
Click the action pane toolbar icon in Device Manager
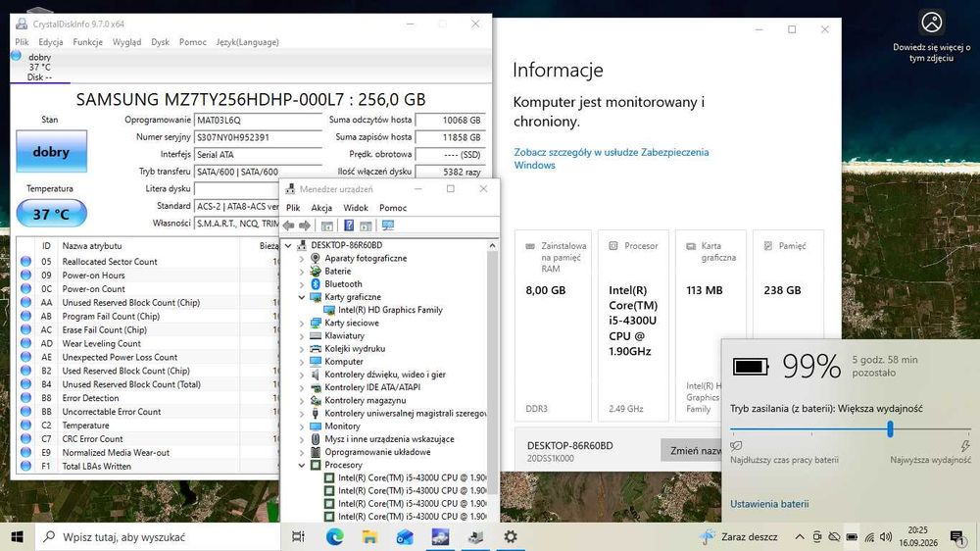[366, 225]
